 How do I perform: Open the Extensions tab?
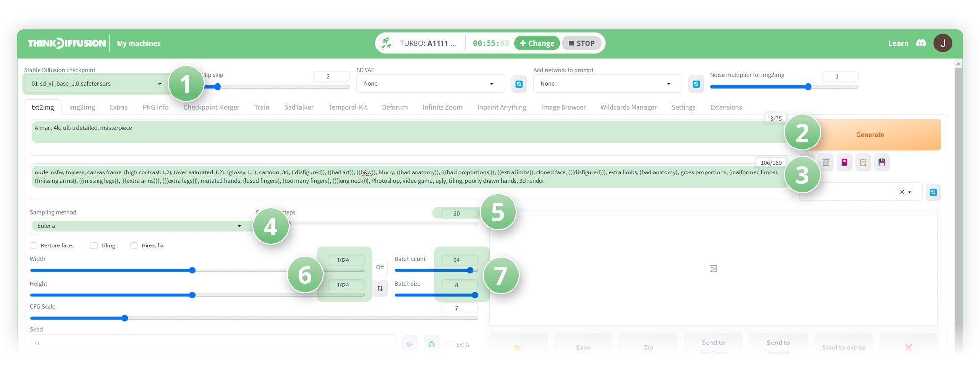726,107
